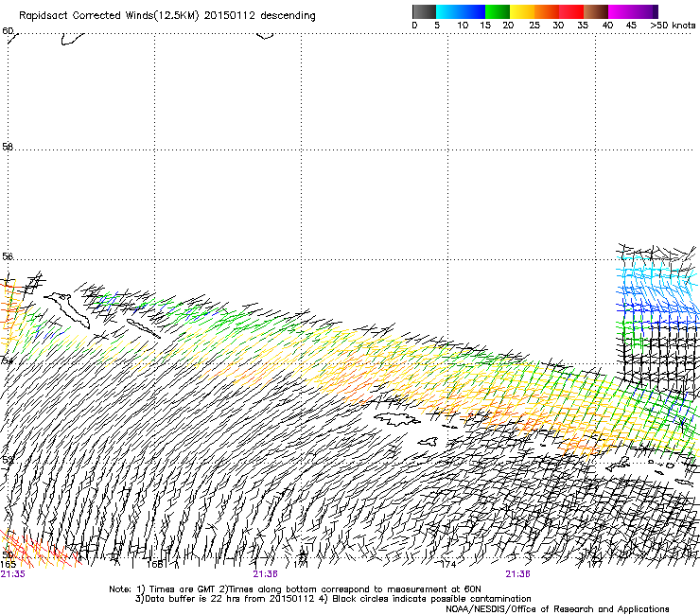Screen dimensions: 700x615
Task: Click 'Rapidscat Corrected Winds(12.5KM)' title text
Action: tap(109, 16)
